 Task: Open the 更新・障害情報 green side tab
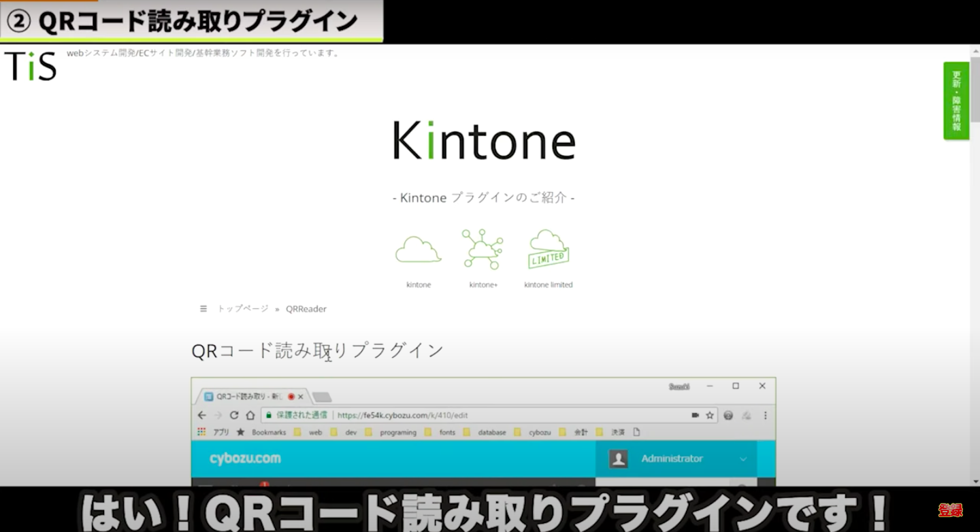[956, 101]
